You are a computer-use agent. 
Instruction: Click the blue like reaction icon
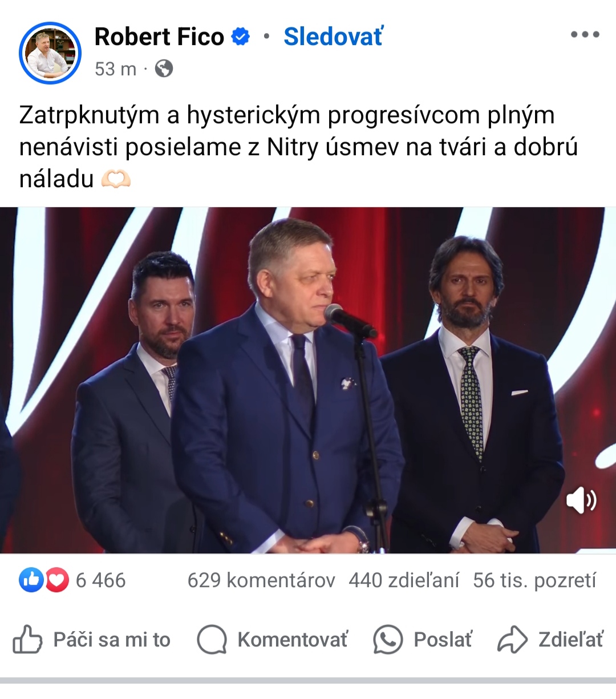[31, 580]
